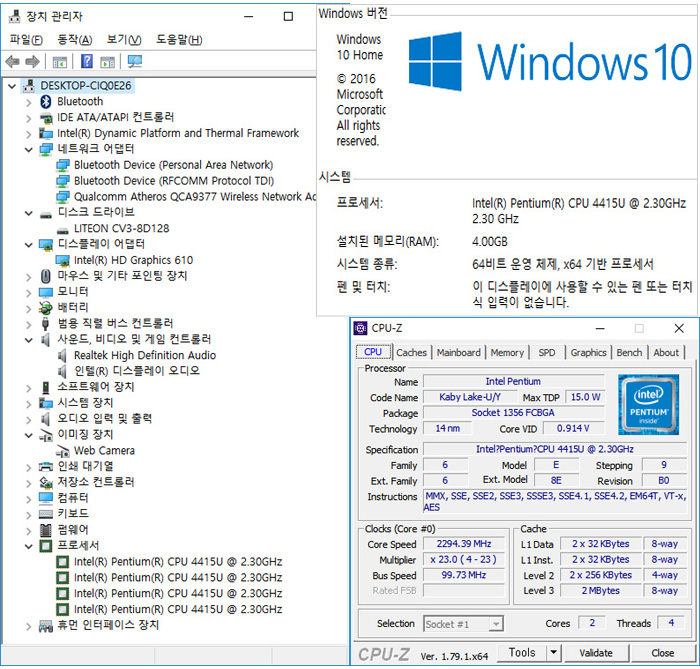The image size is (700, 669).
Task: Select the 마우스 및 기타 포인팅 장치 icon
Action: pyautogui.click(x=46, y=276)
